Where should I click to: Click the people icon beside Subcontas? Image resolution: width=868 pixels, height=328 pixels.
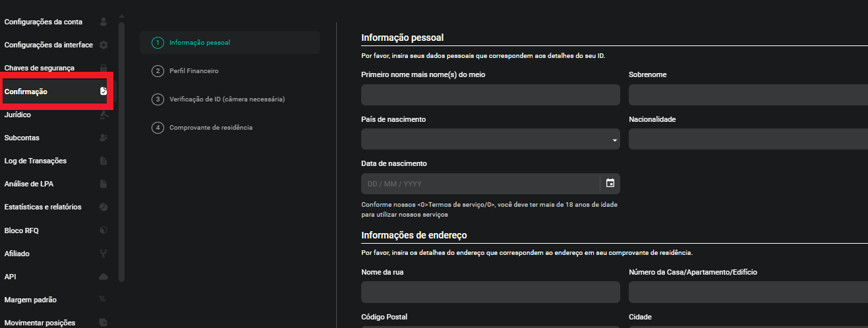[x=103, y=138]
